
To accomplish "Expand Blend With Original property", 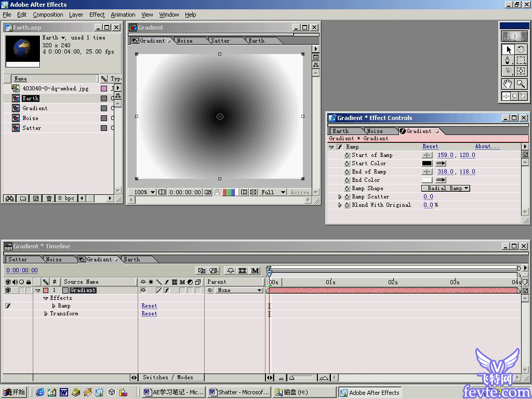I will click(x=340, y=205).
